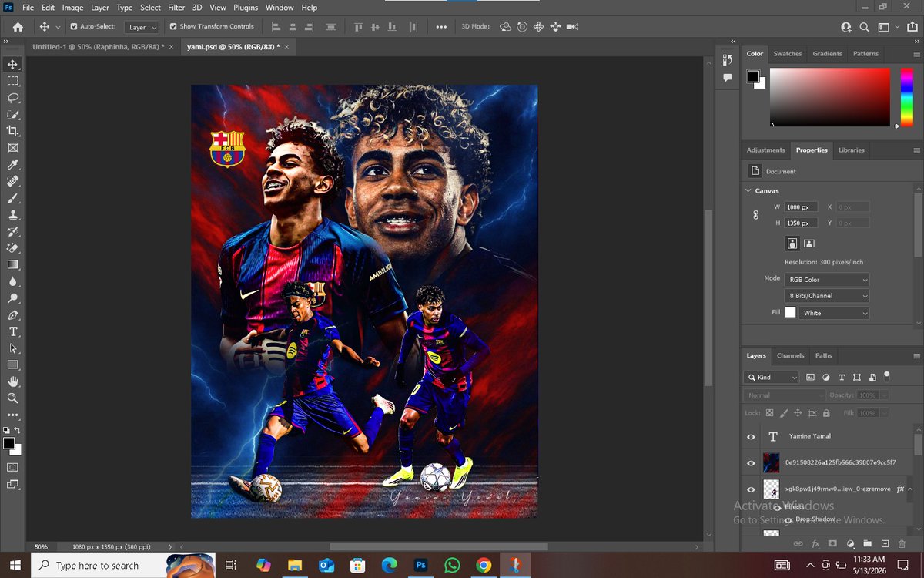Screen dimensions: 924x578
Task: Select the Eyedropper tool
Action: (12, 165)
